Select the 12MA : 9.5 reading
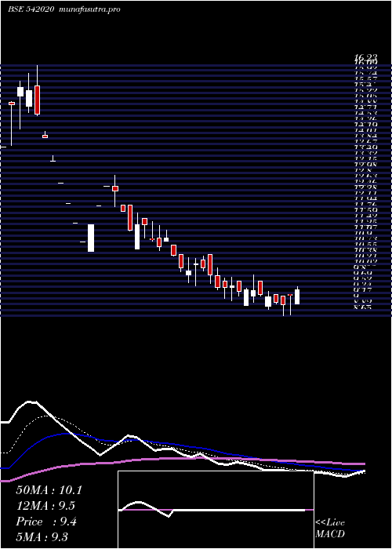Viewport: 392px width, 549px height. pyautogui.click(x=45, y=506)
